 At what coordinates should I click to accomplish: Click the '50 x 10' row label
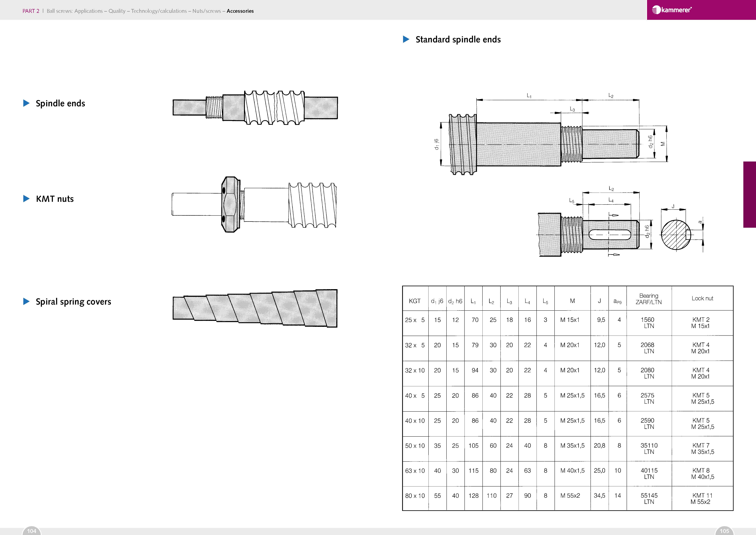[415, 446]
